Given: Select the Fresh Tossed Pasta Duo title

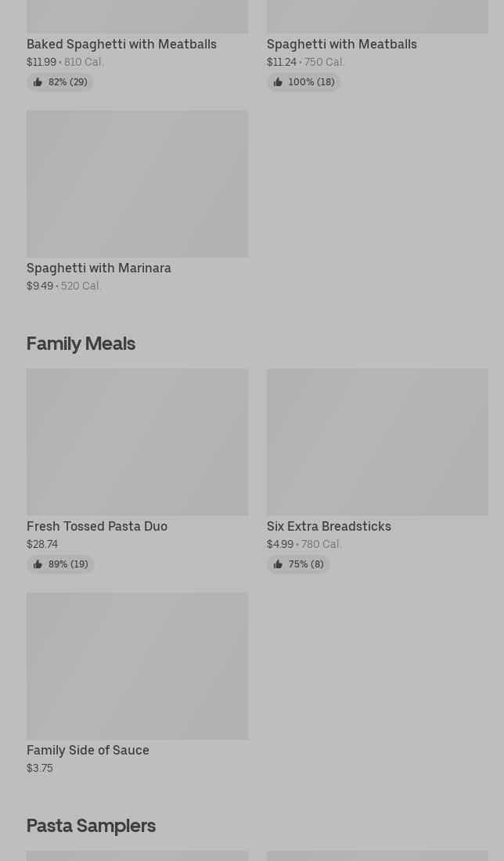Looking at the screenshot, I should (97, 527).
